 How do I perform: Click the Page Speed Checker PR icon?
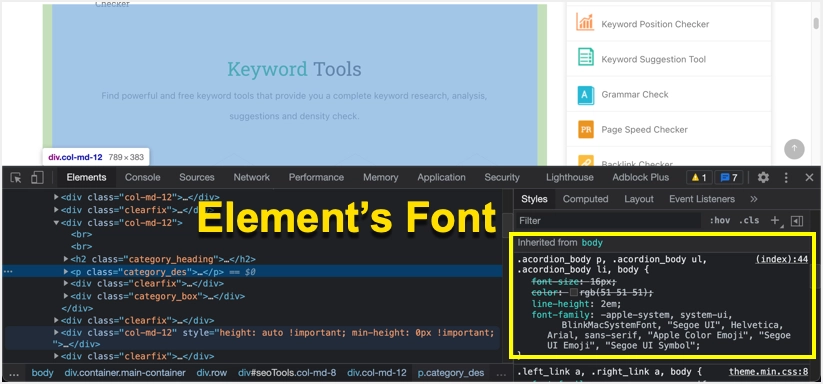[585, 129]
